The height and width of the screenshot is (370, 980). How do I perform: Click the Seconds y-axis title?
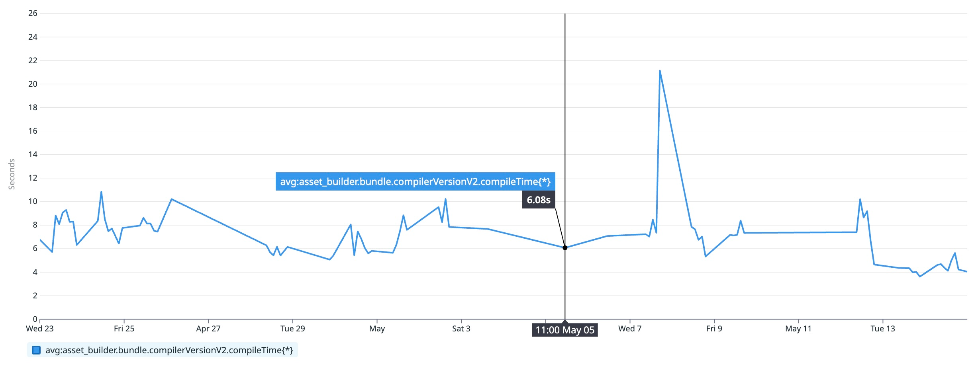click(12, 174)
